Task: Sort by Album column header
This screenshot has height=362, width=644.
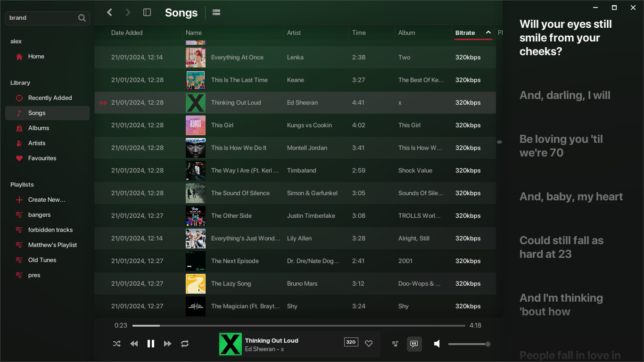Action: pos(407,33)
